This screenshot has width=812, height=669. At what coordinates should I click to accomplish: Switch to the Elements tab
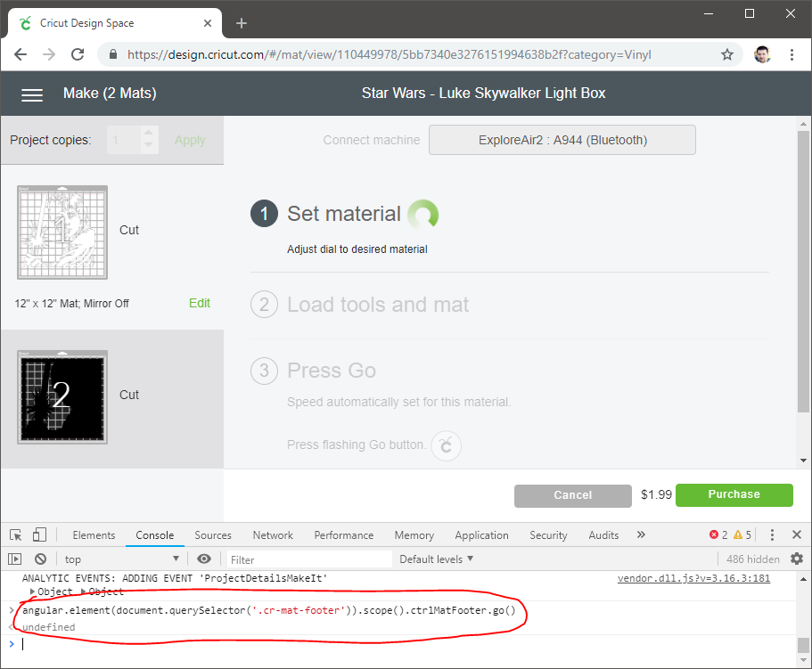[x=94, y=535]
